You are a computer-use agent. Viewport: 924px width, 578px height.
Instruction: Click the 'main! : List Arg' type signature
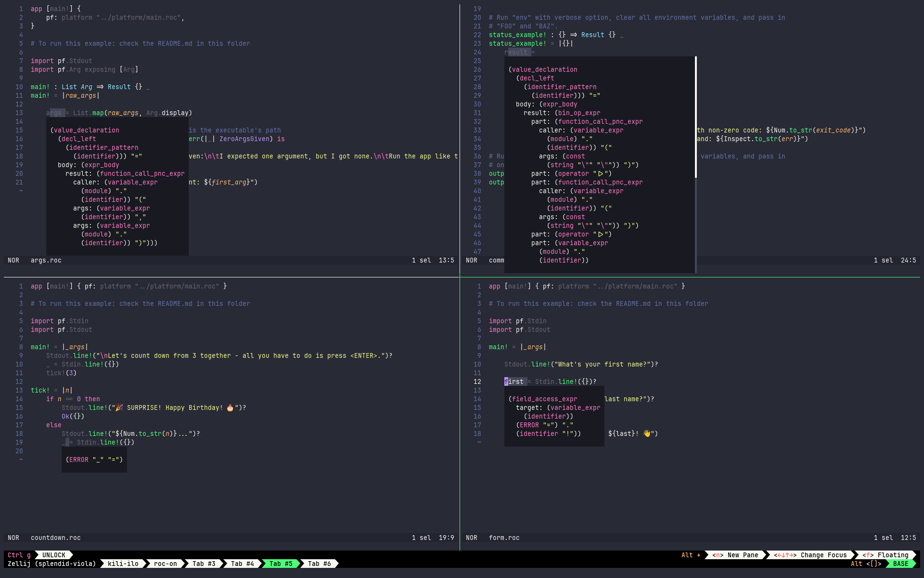tap(90, 87)
